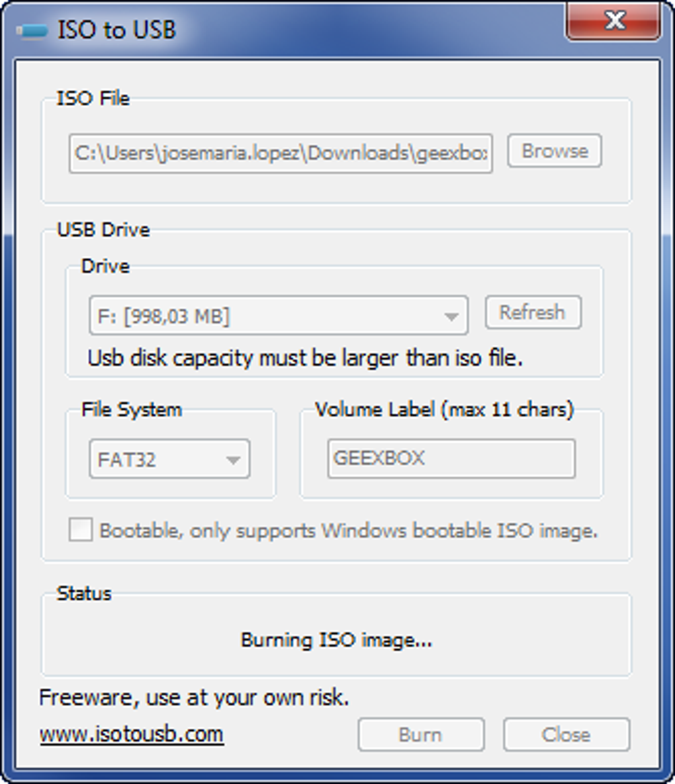Click the Burning ISO image status text
Viewport: 675px width, 784px height.
pyautogui.click(x=336, y=640)
